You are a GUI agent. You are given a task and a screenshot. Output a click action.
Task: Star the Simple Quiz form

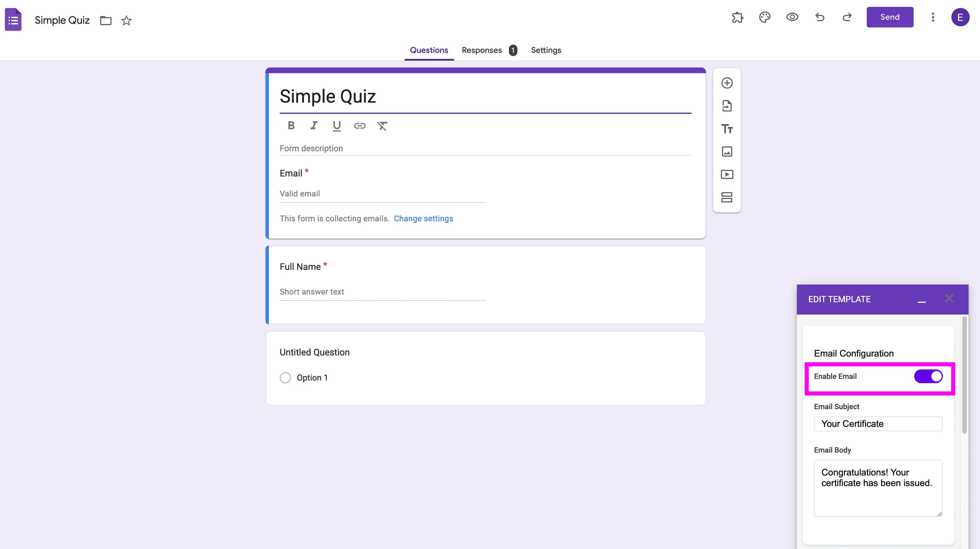(x=126, y=21)
